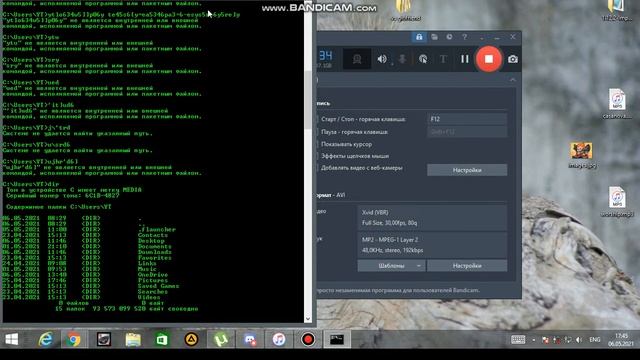The height and width of the screenshot is (360, 640).
Task: Open touch keyboard icon in system tray
Action: (518, 340)
